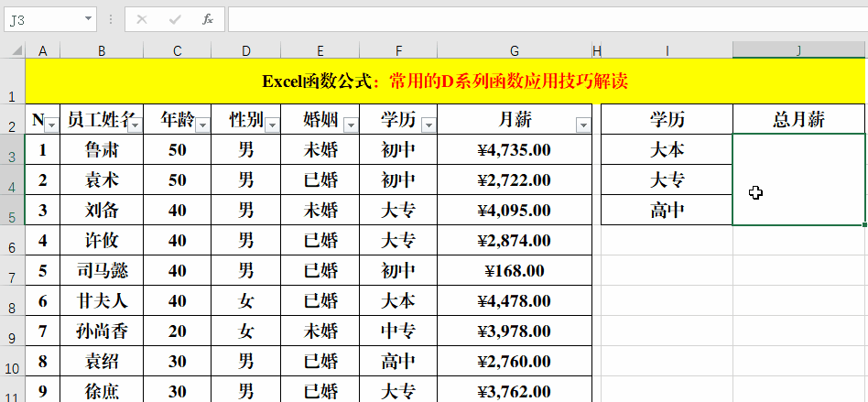The width and height of the screenshot is (868, 402).
Task: Click the 大专 cell in column I
Action: (667, 179)
